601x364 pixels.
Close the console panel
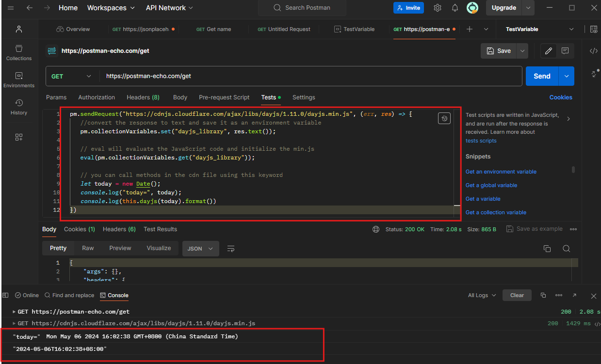point(594,296)
